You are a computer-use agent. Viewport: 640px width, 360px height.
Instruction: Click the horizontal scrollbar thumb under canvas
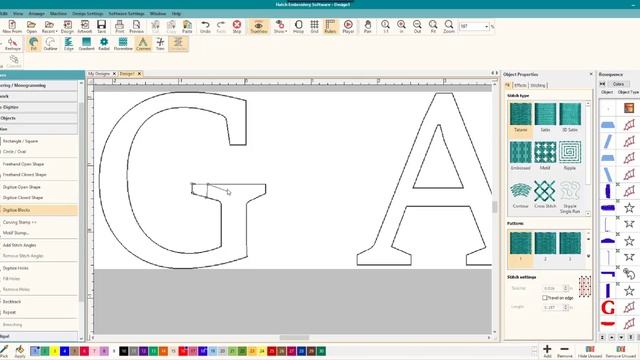tap(294, 338)
